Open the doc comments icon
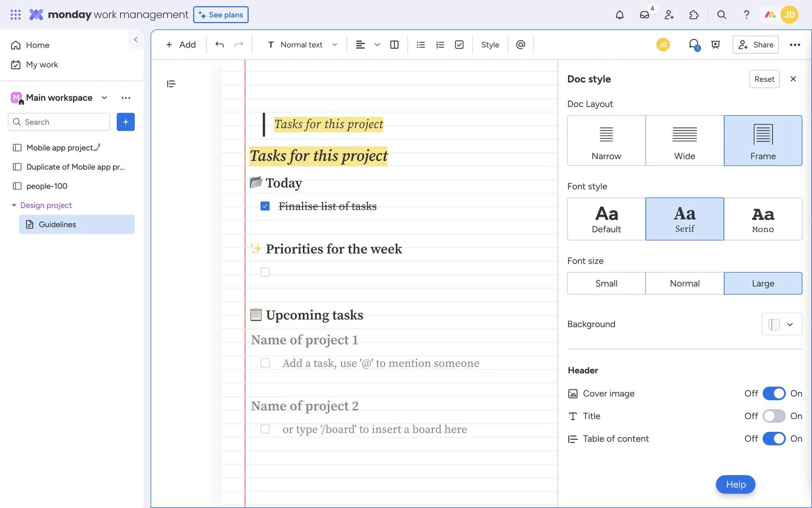This screenshot has width=812, height=508. coord(694,44)
